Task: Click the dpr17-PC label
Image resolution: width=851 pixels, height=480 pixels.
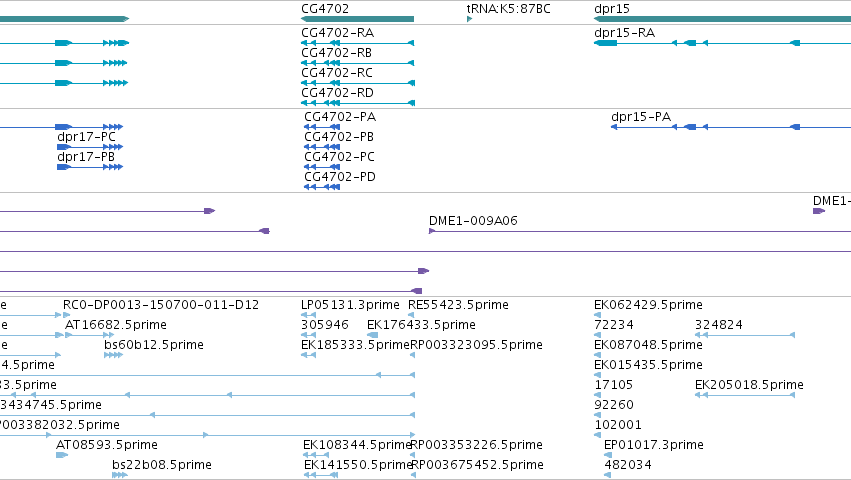Action: 86,137
